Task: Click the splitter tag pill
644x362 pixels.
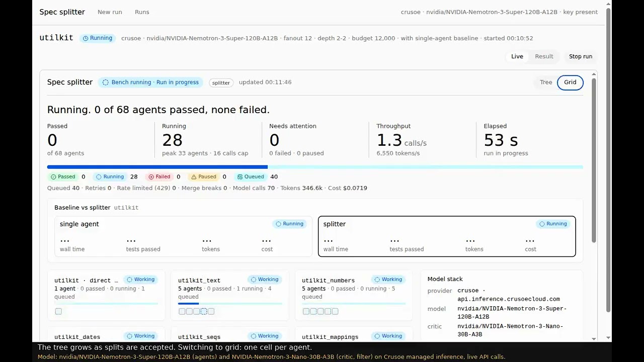Action: 221,83
